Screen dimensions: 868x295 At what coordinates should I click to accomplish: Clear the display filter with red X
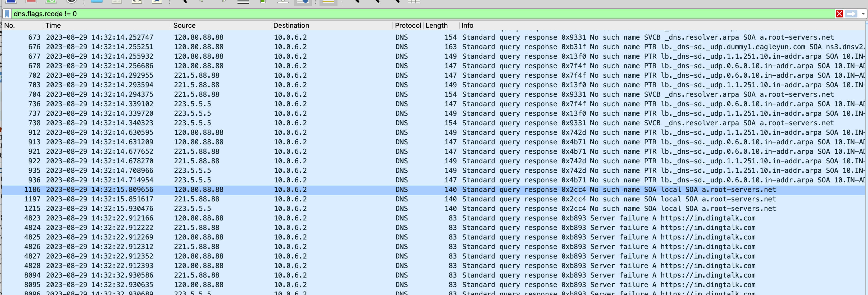point(839,14)
